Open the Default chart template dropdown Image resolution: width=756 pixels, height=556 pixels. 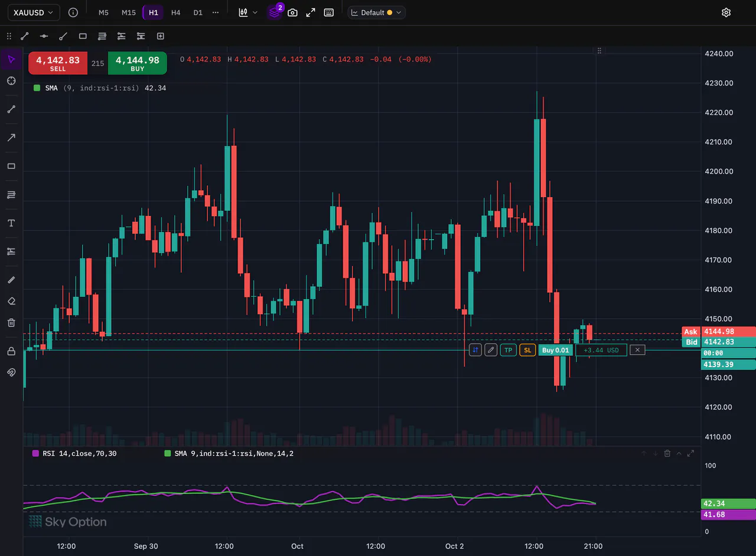(x=377, y=12)
